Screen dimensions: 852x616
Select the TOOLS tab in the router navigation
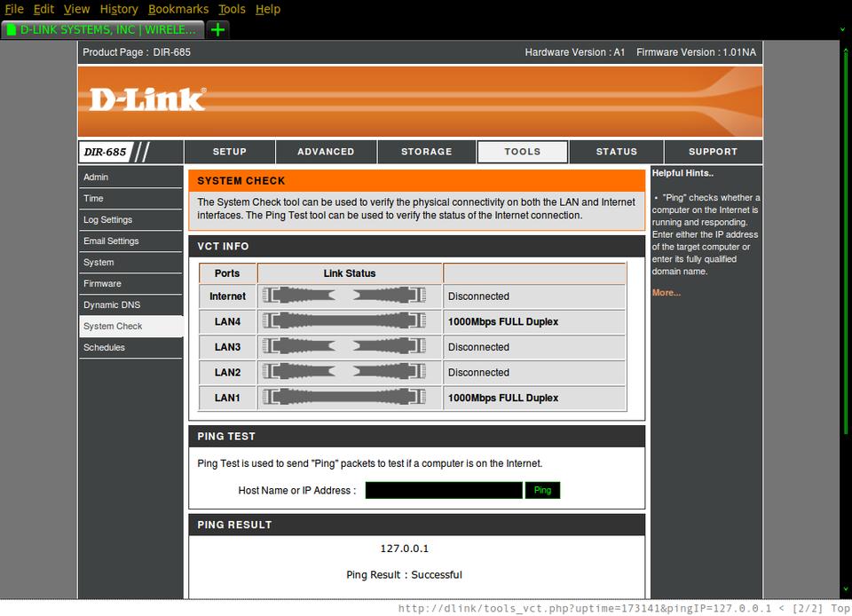pyautogui.click(x=522, y=152)
